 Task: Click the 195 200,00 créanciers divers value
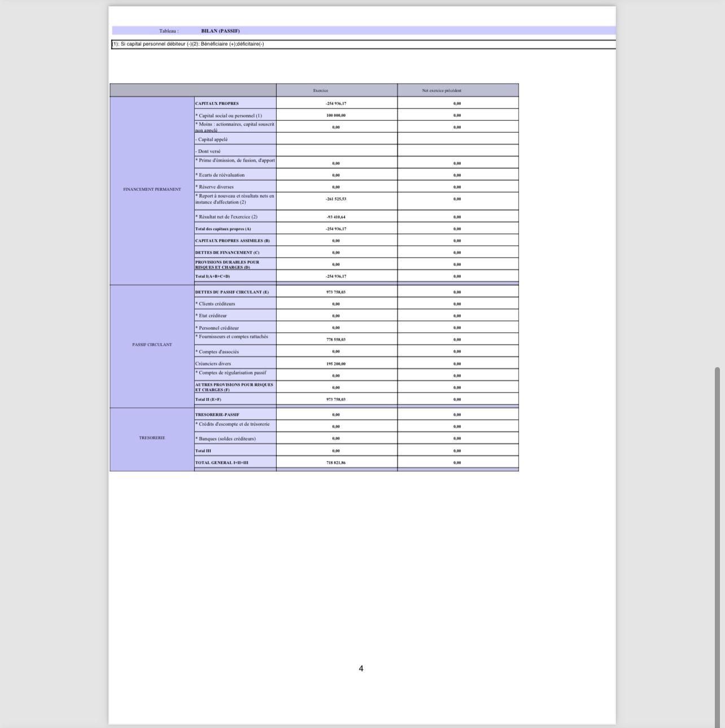336,364
